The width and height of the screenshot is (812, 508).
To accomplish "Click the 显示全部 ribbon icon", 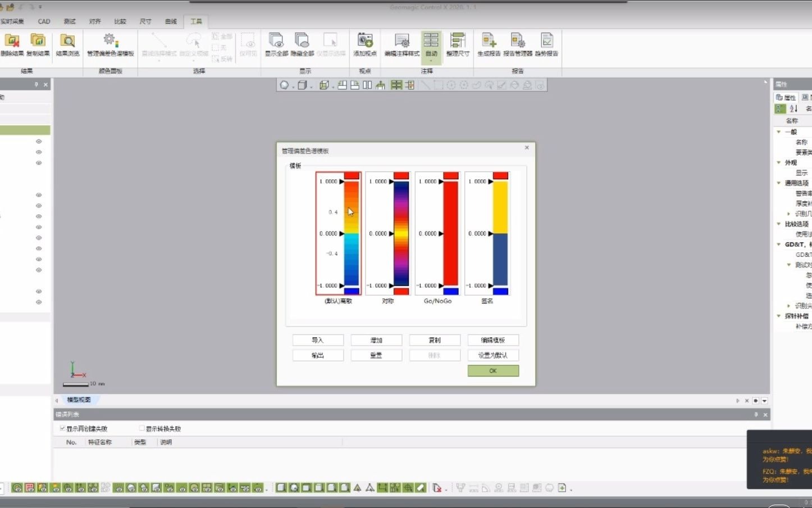I will [x=276, y=44].
